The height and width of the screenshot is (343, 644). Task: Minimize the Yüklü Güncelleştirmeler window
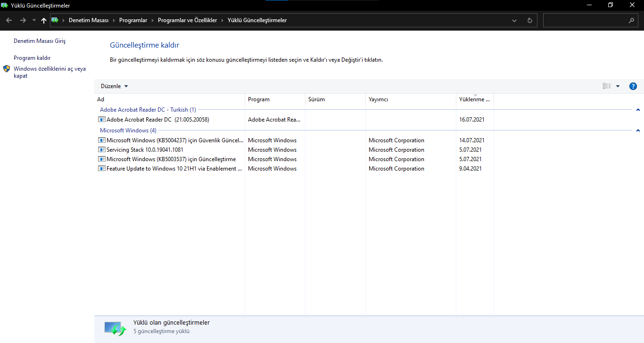pyautogui.click(x=589, y=5)
